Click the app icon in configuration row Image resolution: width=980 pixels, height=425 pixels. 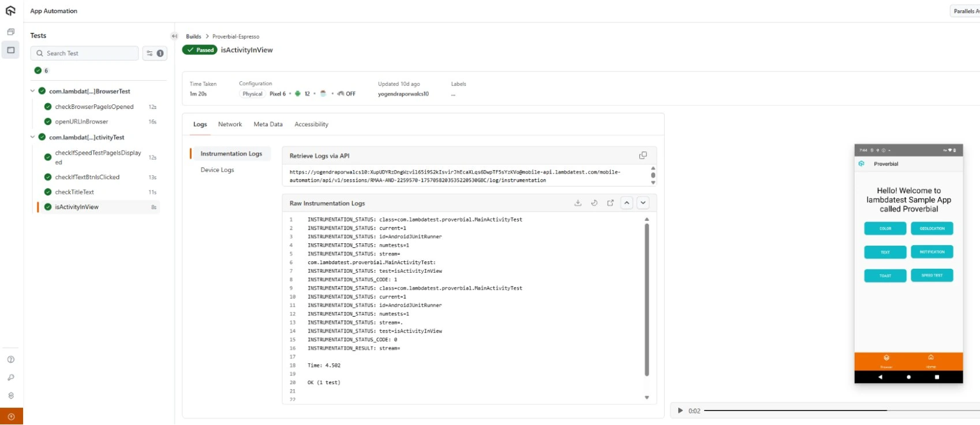pyautogui.click(x=323, y=93)
